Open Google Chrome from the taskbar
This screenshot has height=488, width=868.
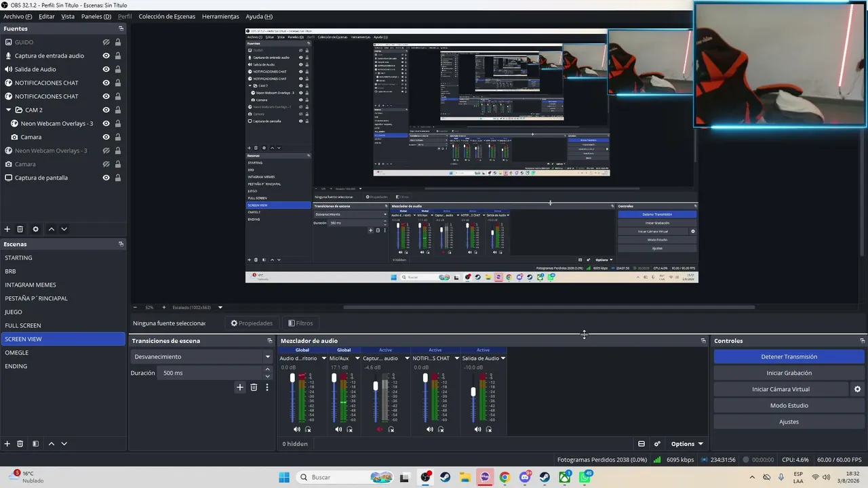[x=505, y=477]
